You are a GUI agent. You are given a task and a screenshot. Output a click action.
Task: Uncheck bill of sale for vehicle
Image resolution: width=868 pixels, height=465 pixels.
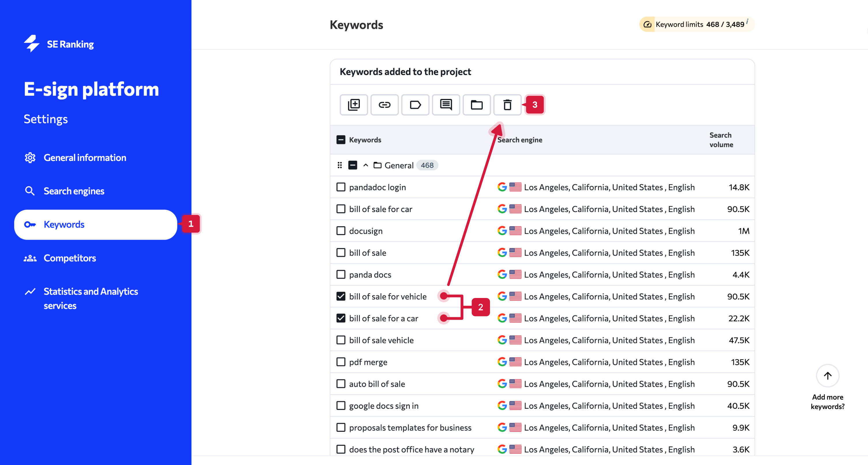pyautogui.click(x=341, y=296)
